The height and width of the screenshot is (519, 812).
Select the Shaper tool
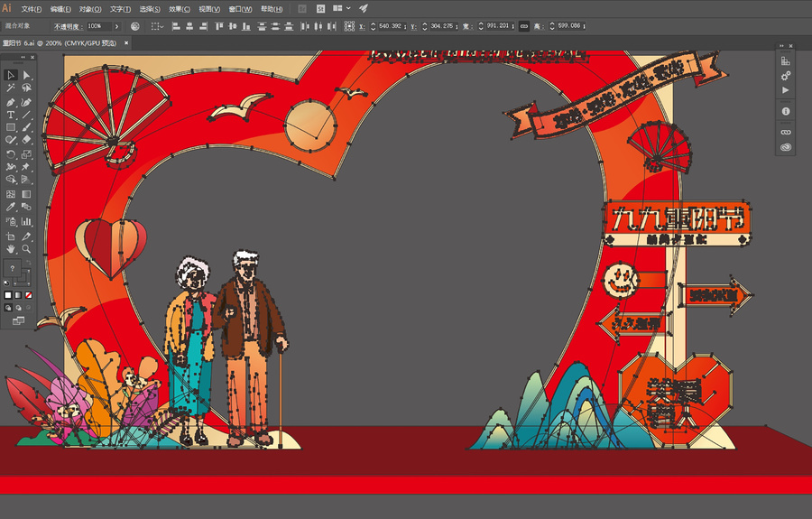10,140
